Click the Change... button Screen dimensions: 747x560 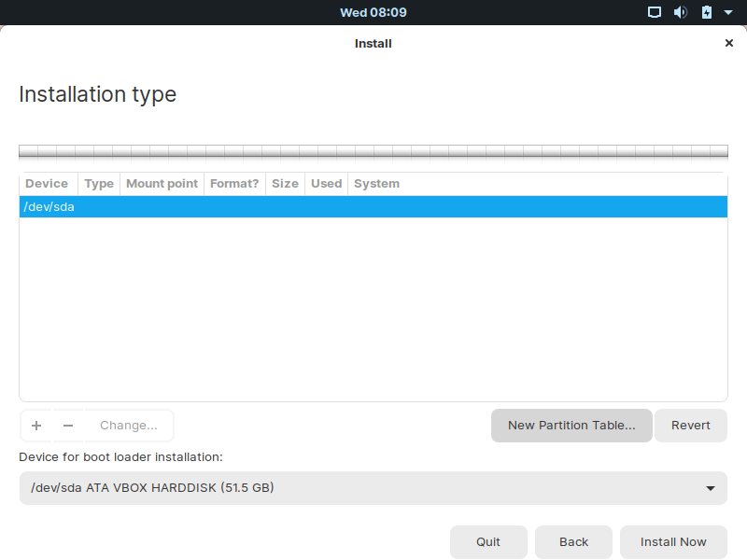coord(129,426)
